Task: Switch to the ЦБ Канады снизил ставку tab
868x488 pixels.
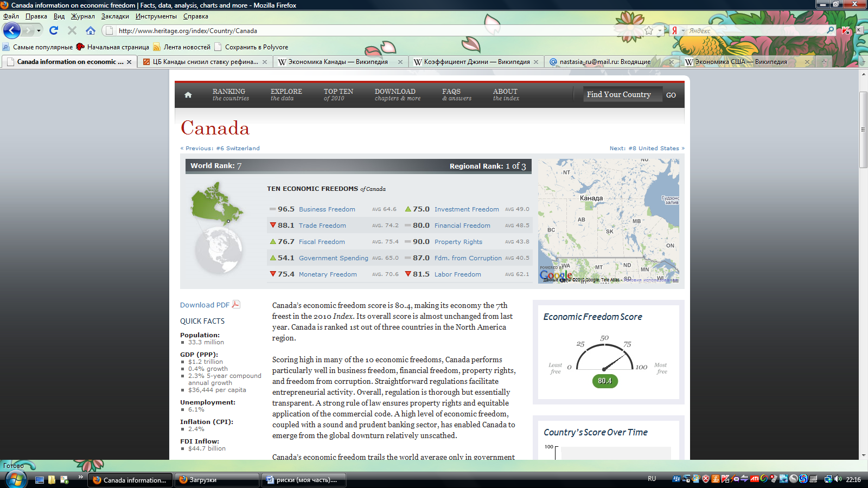Action: point(205,62)
